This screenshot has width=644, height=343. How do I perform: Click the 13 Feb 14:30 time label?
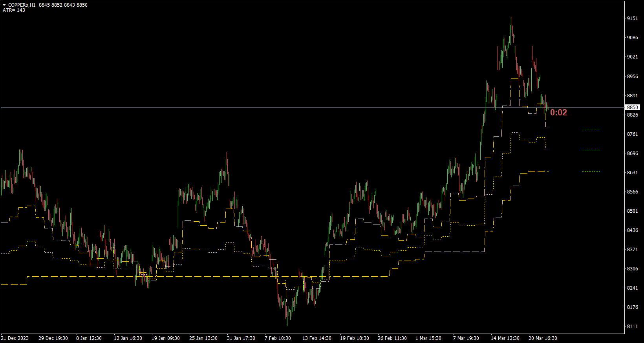[x=317, y=338]
